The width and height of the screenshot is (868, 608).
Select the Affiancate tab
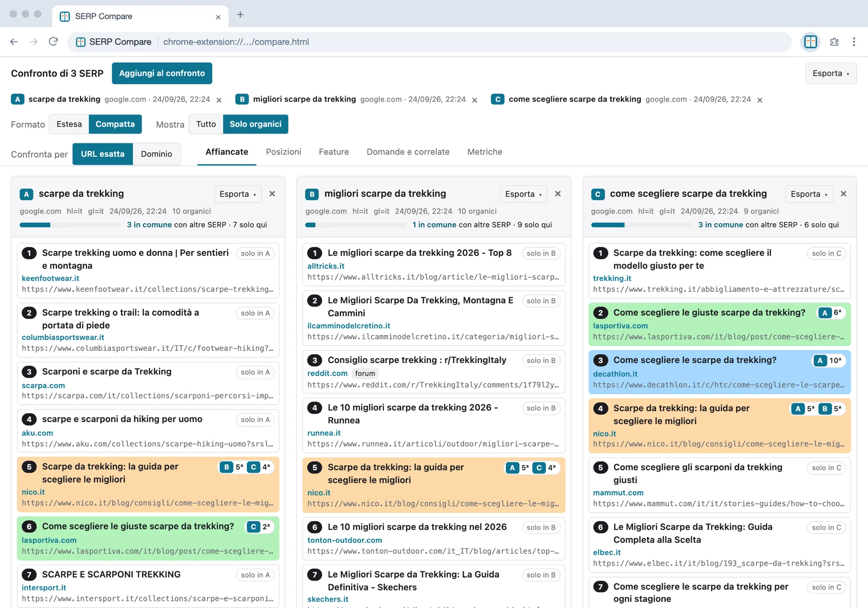point(227,152)
